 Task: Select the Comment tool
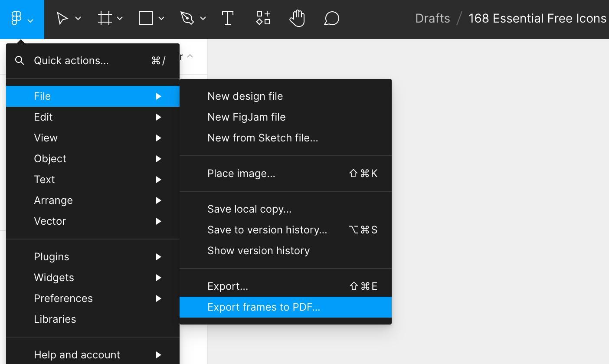331,19
